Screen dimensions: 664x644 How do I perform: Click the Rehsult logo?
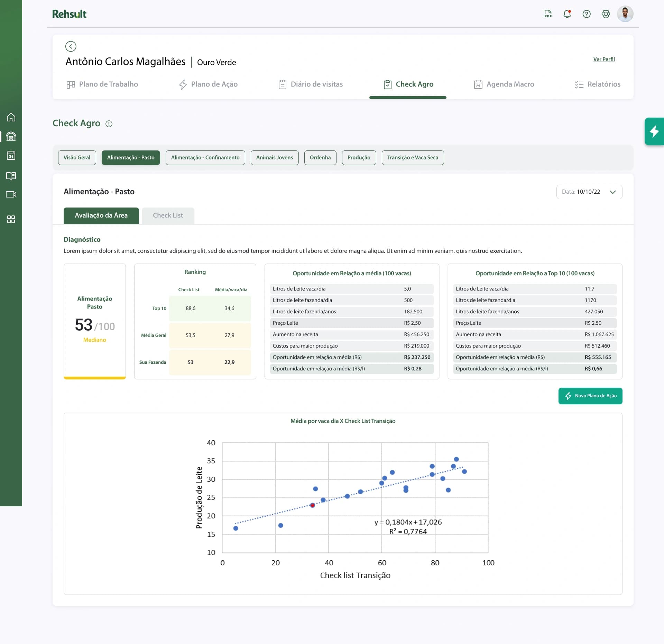point(69,14)
